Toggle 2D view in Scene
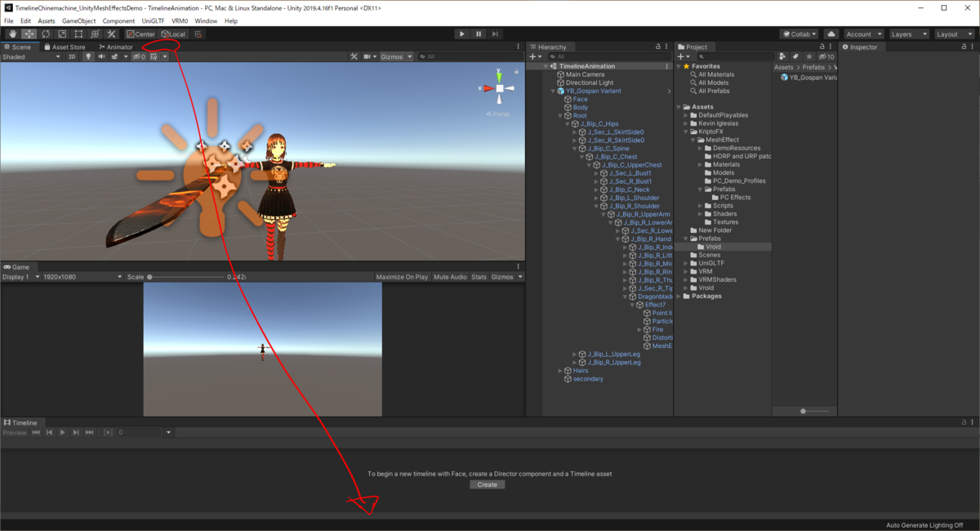 click(x=72, y=56)
